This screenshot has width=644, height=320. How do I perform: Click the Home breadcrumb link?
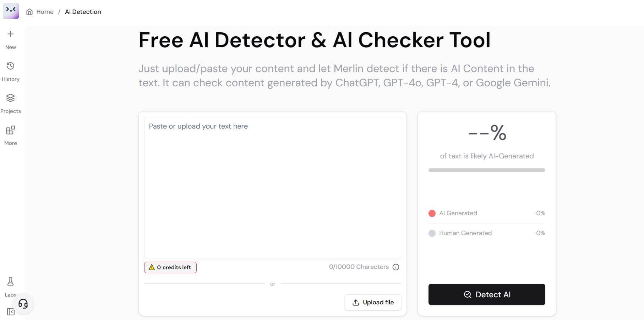(x=45, y=12)
